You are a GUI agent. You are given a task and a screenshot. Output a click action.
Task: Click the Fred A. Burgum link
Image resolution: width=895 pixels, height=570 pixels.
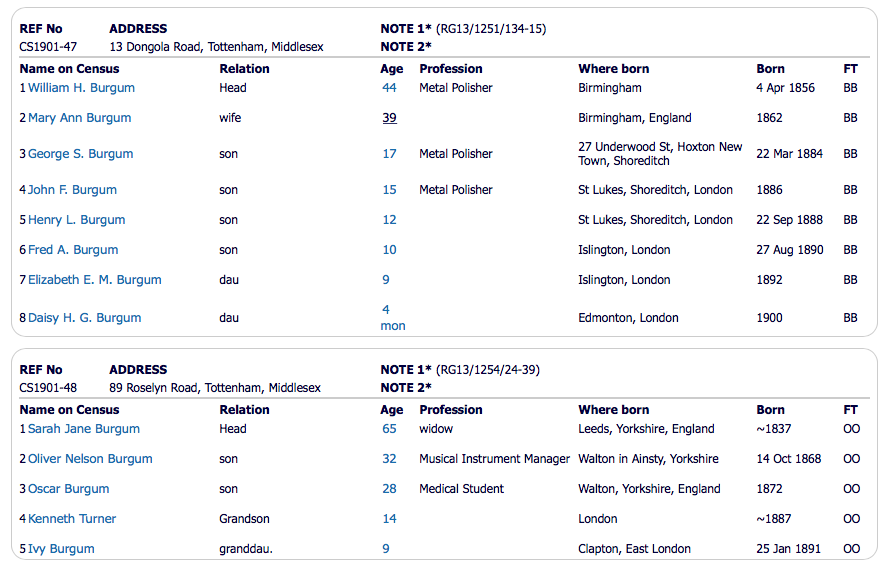(73, 250)
